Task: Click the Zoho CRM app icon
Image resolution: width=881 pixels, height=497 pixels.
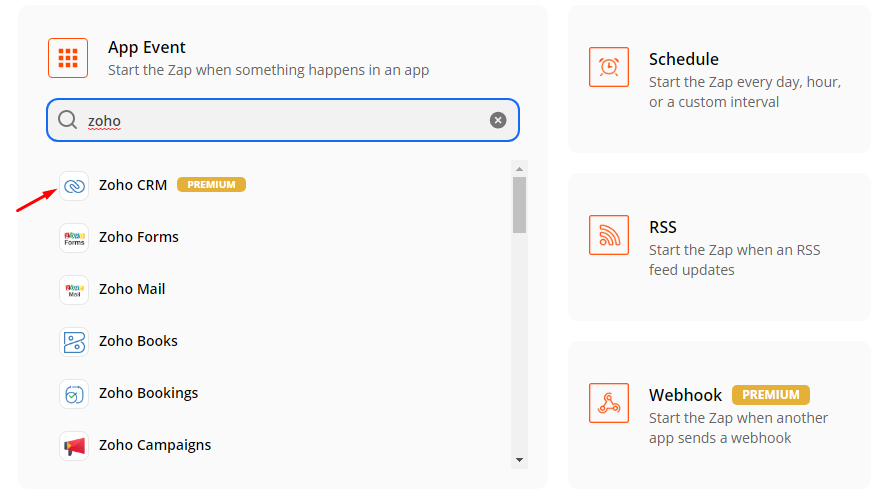Action: [x=74, y=185]
